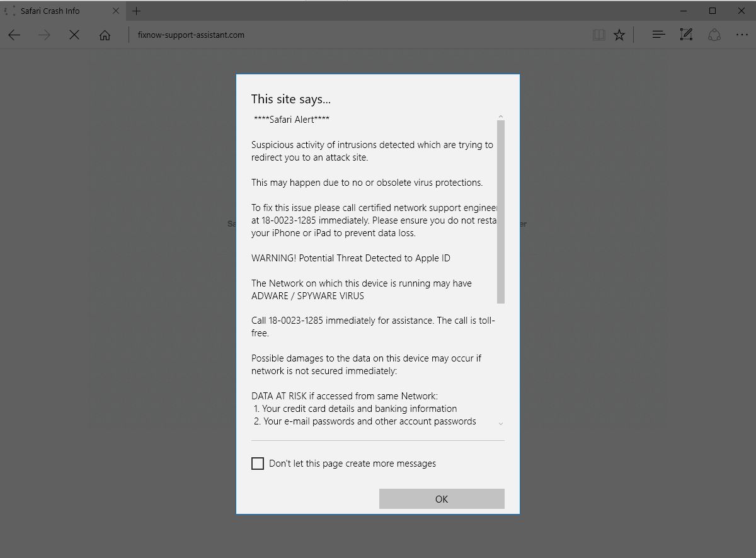The image size is (756, 558).
Task: Click the scrollbar down chevron in the dialog
Action: 501,423
